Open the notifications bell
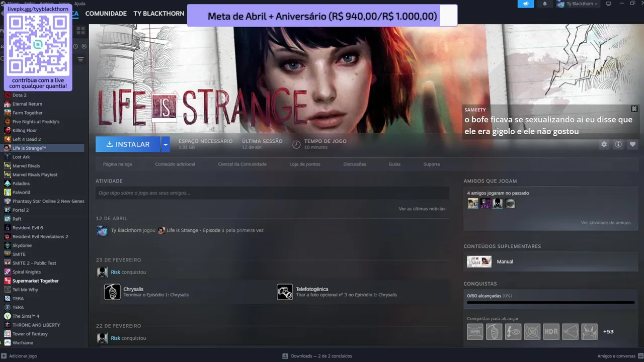 click(x=545, y=4)
